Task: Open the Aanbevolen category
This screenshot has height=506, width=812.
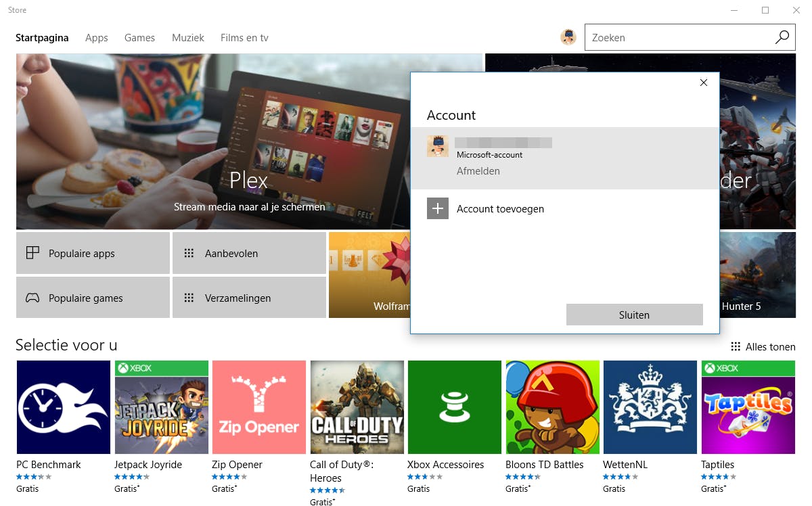Action: [249, 253]
